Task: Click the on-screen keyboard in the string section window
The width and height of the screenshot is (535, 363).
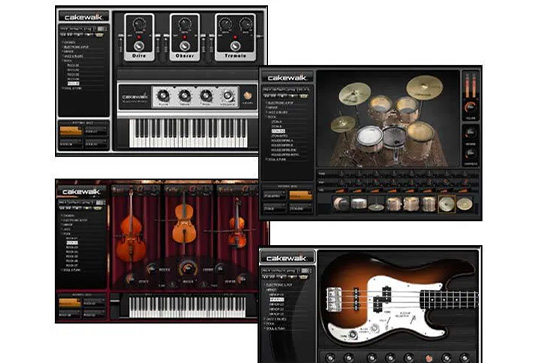Action: tap(187, 307)
